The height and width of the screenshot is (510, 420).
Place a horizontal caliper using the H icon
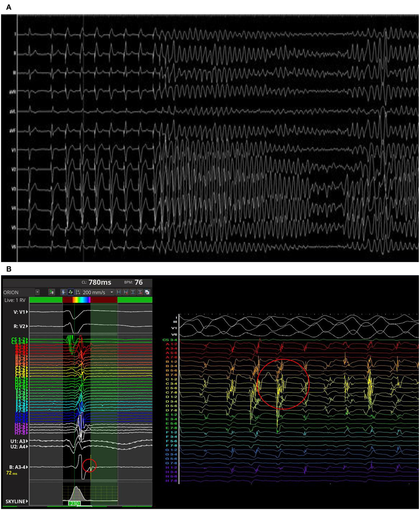[x=119, y=293]
